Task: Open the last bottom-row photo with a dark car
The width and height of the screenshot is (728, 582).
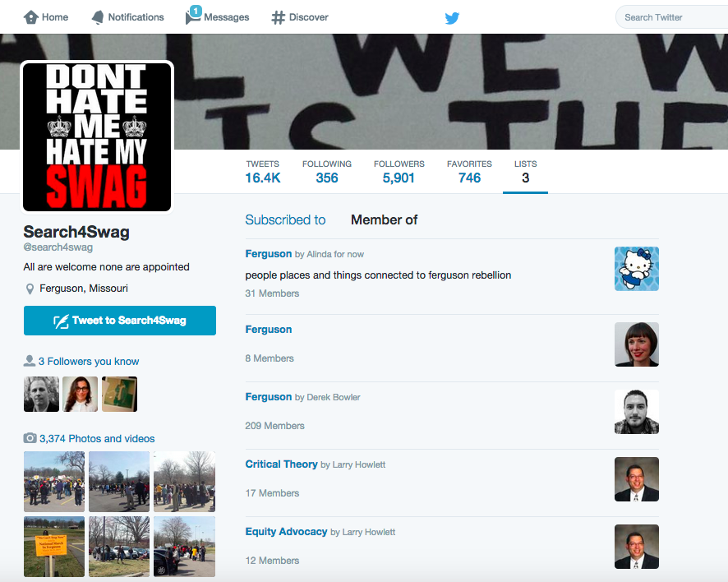Action: coord(184,547)
